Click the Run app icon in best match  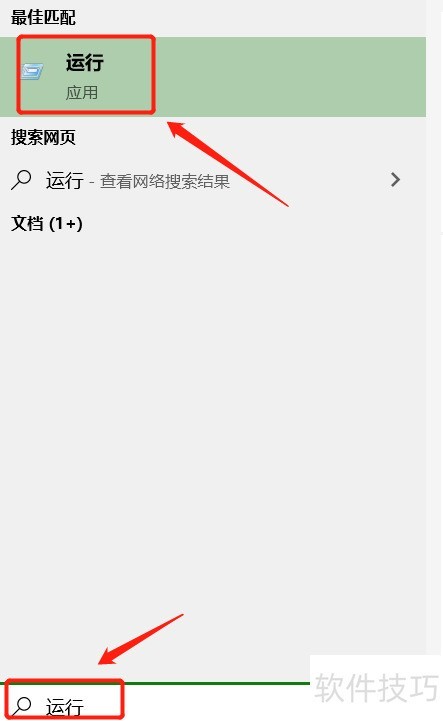[x=32, y=71]
